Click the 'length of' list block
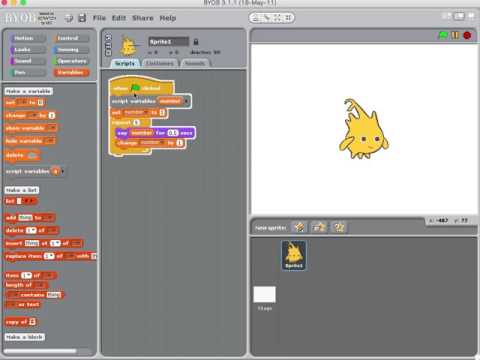 point(26,285)
